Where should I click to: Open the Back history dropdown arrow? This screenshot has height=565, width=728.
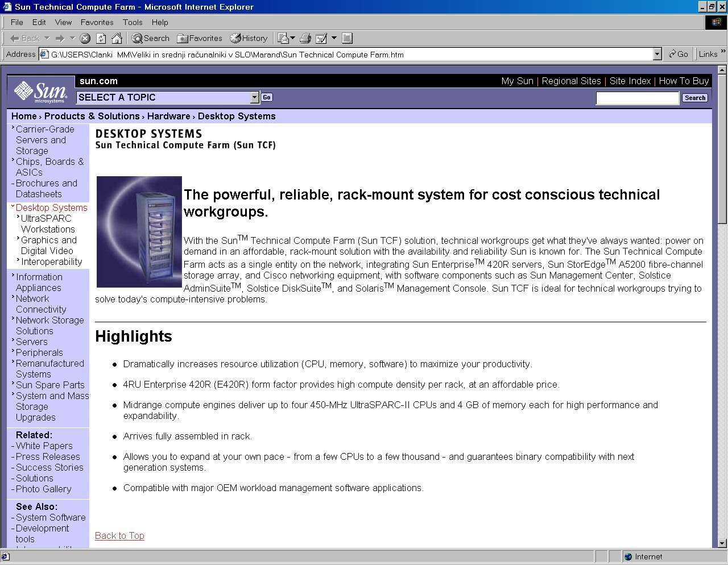click(x=47, y=38)
